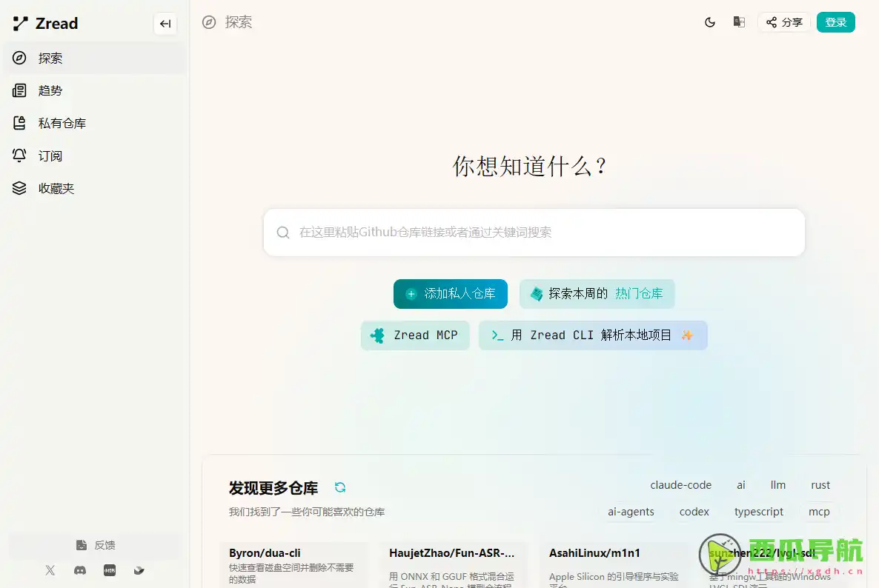This screenshot has width=879, height=588.
Task: Open the X (Twitter) social icon
Action: pyautogui.click(x=50, y=571)
